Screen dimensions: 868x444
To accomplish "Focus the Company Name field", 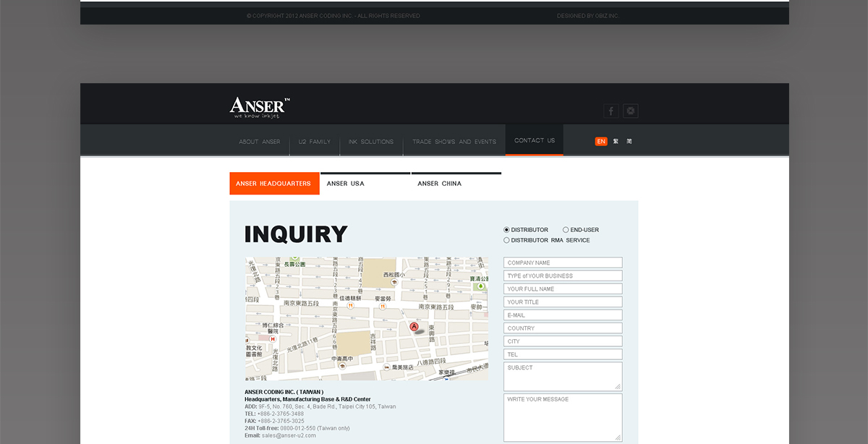I will pyautogui.click(x=563, y=262).
